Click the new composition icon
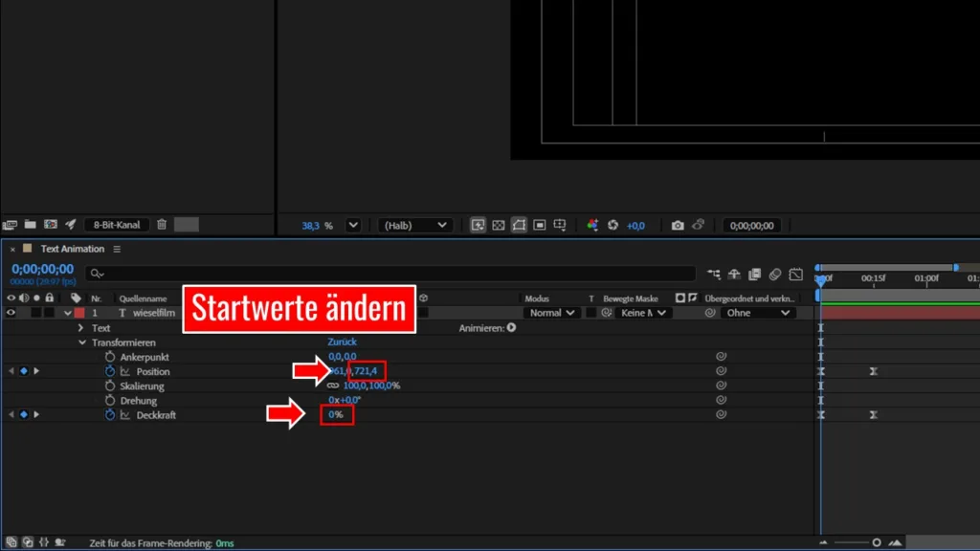The width and height of the screenshot is (980, 551). pos(51,224)
